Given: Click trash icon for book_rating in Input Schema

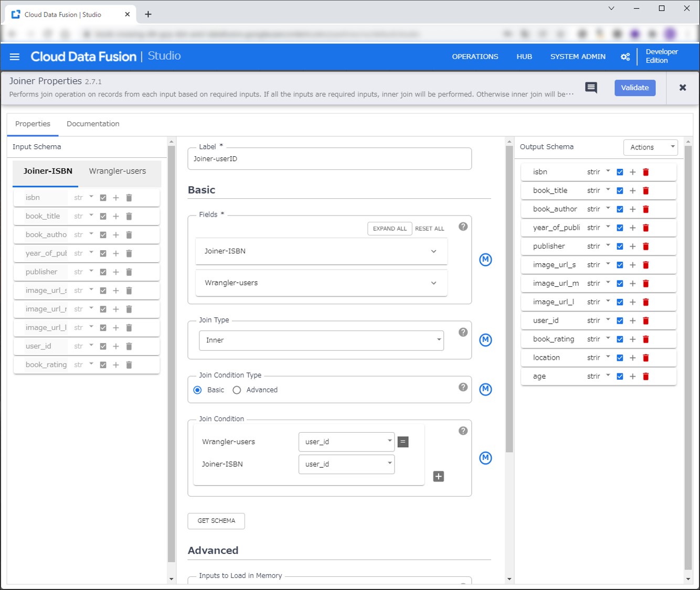Looking at the screenshot, I should [x=129, y=365].
